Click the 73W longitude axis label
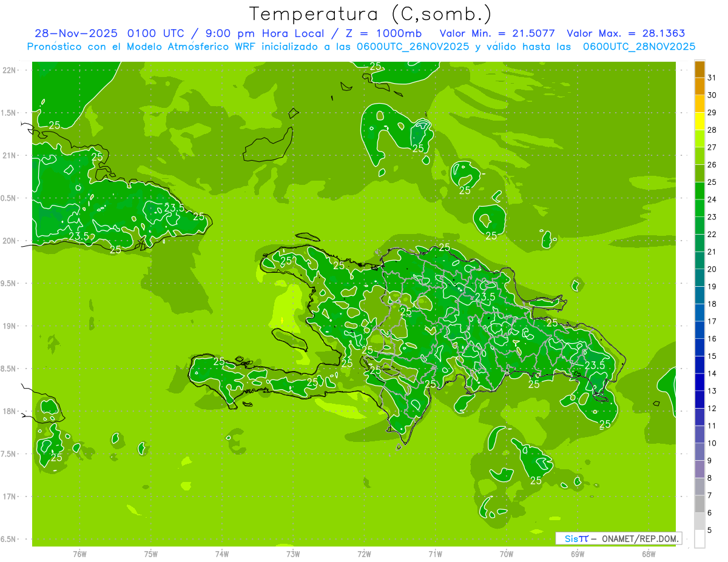This screenshot has width=728, height=562. point(293,554)
